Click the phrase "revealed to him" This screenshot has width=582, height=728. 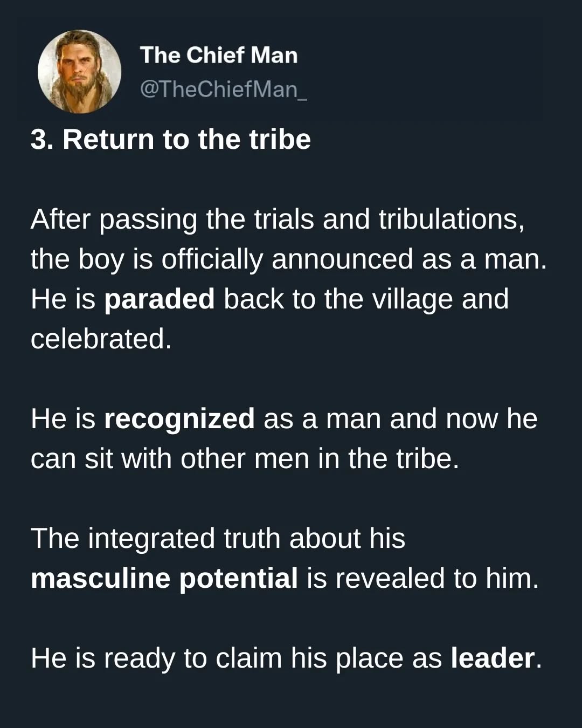pyautogui.click(x=436, y=578)
